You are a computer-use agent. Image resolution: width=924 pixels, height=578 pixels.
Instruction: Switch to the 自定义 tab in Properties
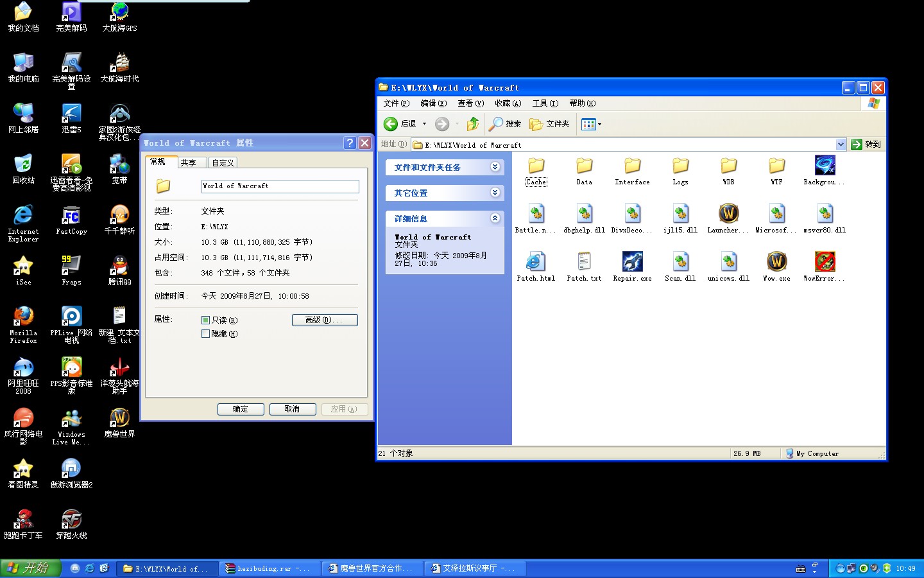coord(223,162)
